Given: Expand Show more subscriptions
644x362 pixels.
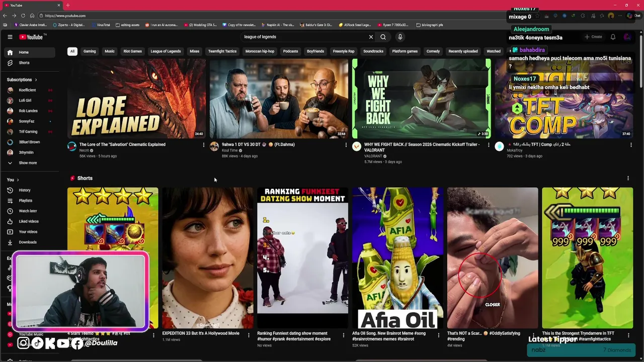Looking at the screenshot, I should (31, 163).
